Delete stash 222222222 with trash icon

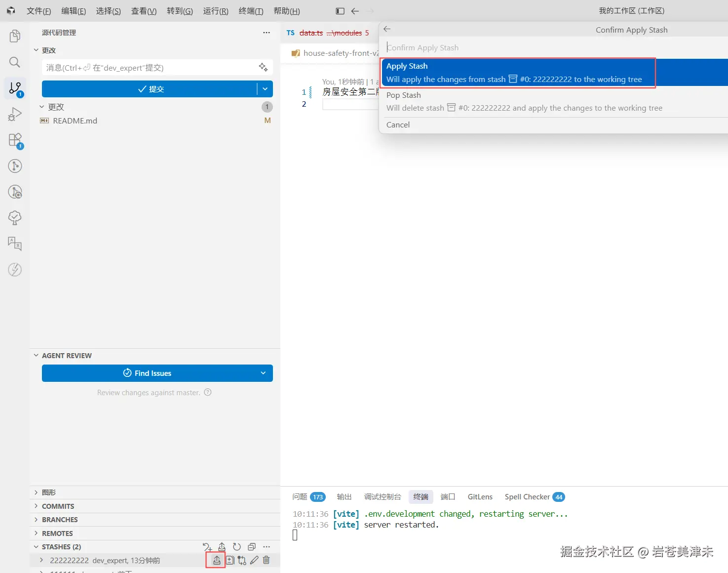267,560
